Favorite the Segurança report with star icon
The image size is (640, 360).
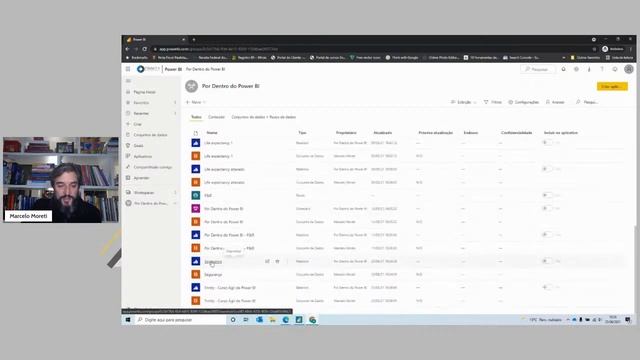coord(277,261)
